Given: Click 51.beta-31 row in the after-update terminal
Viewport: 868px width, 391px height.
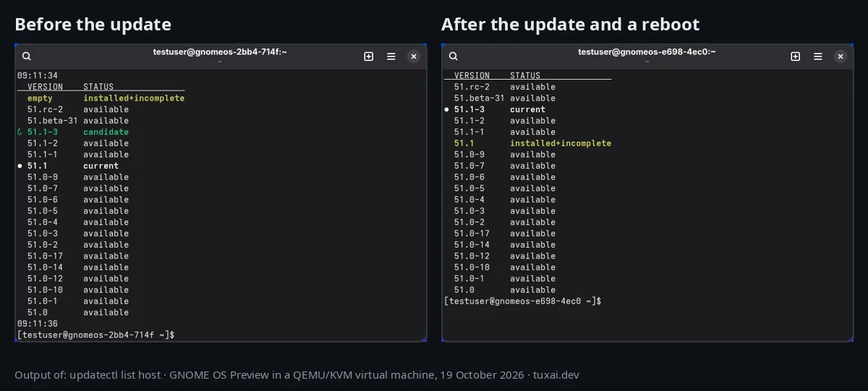Looking at the screenshot, I should (505, 98).
